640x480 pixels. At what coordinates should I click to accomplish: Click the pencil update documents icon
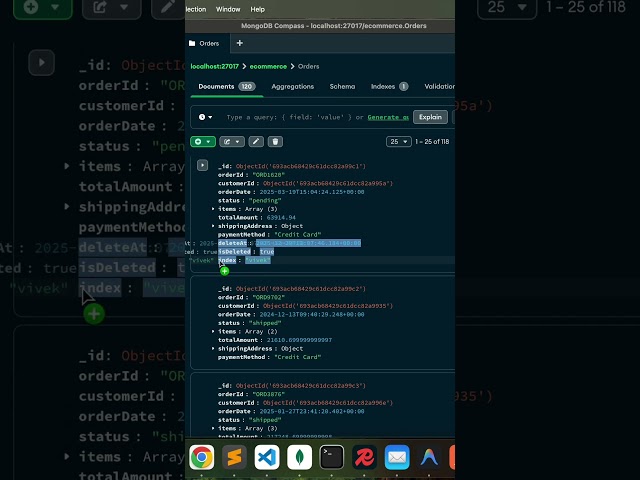[256, 142]
